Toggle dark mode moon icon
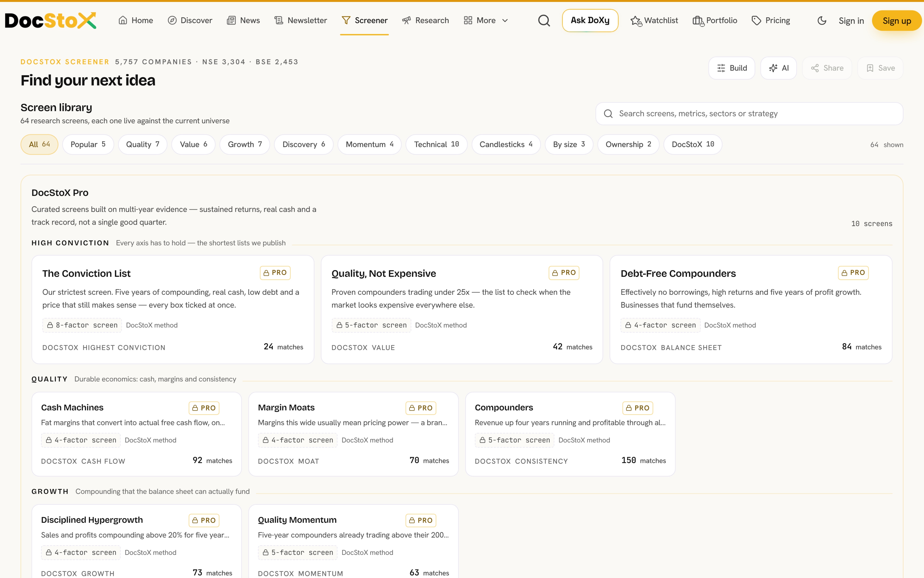Viewport: 924px width, 578px height. 822,21
